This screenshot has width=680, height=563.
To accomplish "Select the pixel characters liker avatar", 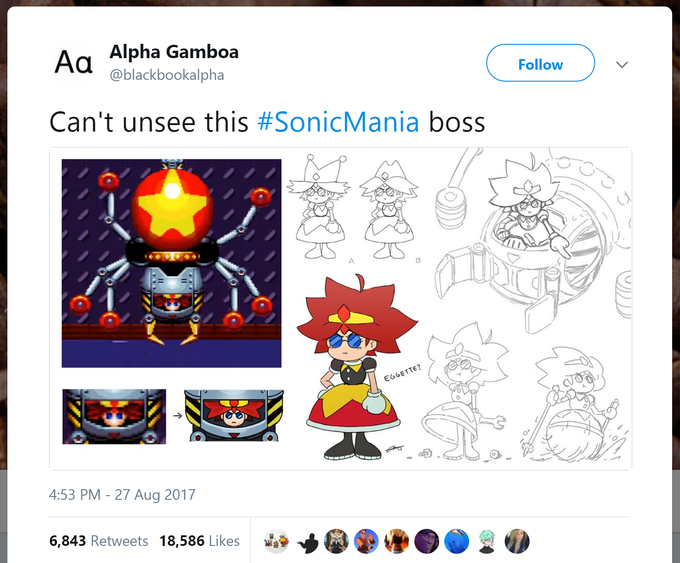I will [x=277, y=541].
